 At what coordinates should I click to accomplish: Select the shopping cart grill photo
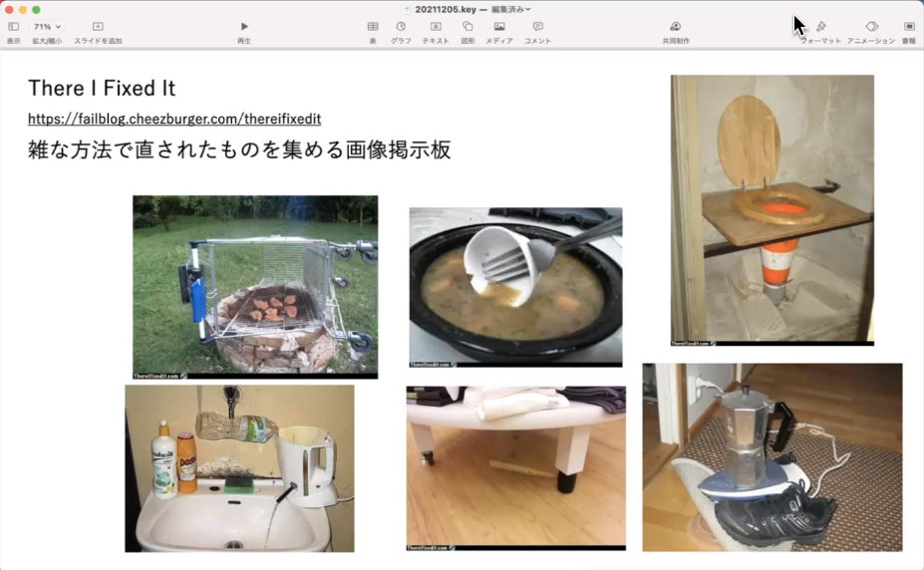(255, 286)
